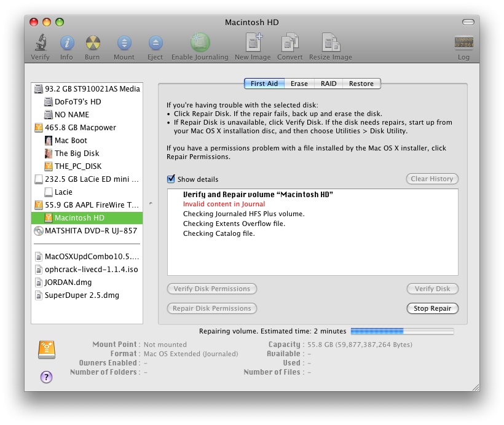This screenshot has width=504, height=425.
Task: Click the 'Checking Extents Overflow file.' log line
Action: pyautogui.click(x=234, y=224)
